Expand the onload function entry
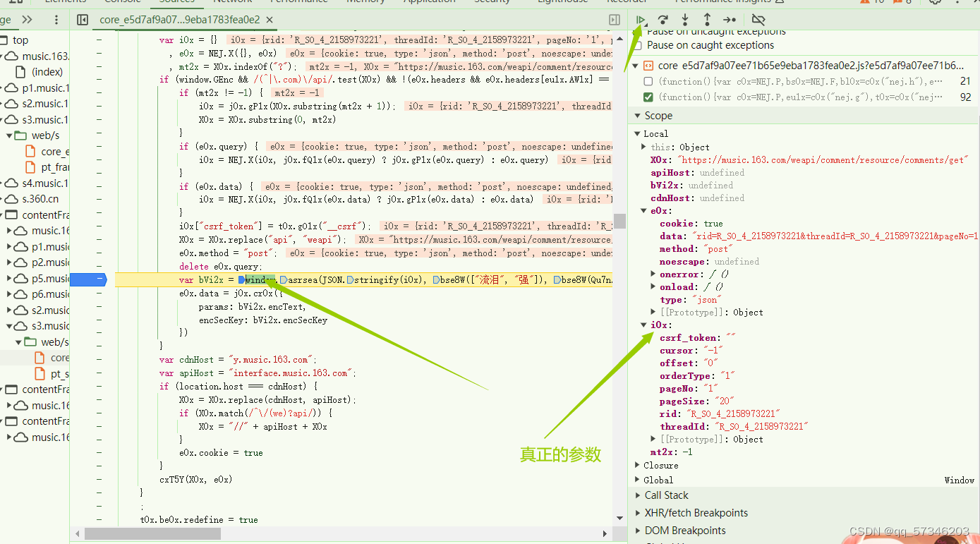The image size is (980, 544). click(x=653, y=287)
